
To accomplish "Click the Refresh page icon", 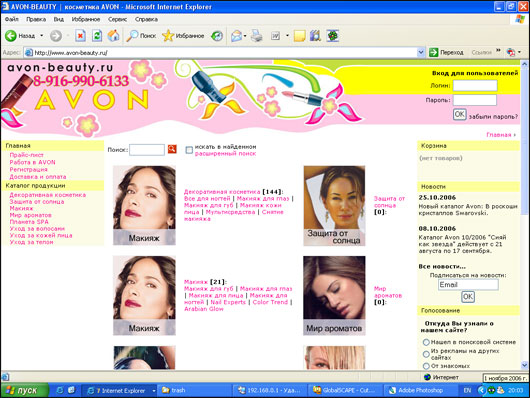I will coord(97,36).
